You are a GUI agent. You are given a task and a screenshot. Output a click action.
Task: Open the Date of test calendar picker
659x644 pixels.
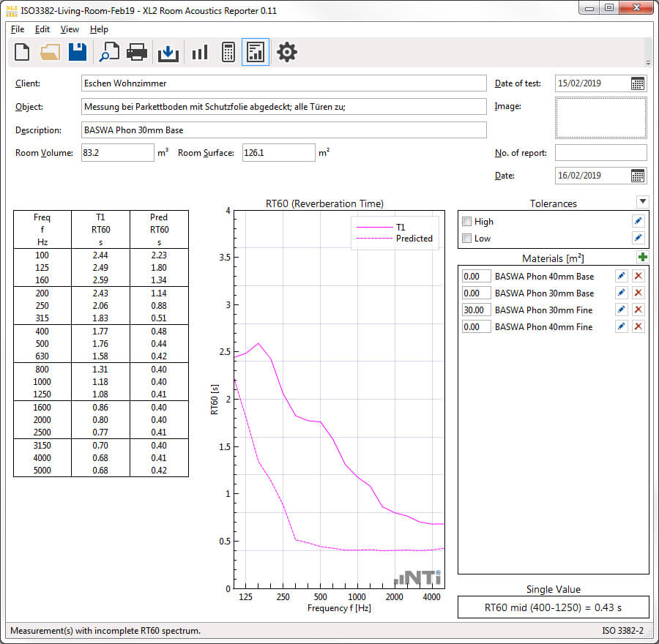tap(638, 83)
